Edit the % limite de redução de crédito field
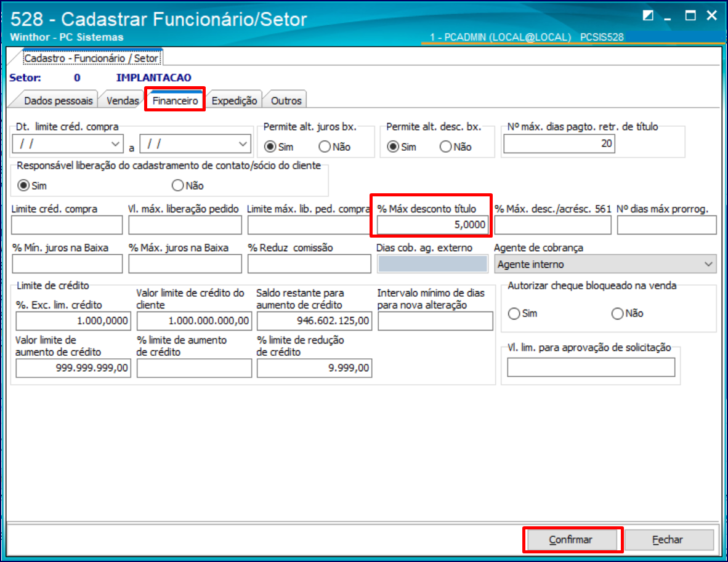728x562 pixels. [x=314, y=368]
